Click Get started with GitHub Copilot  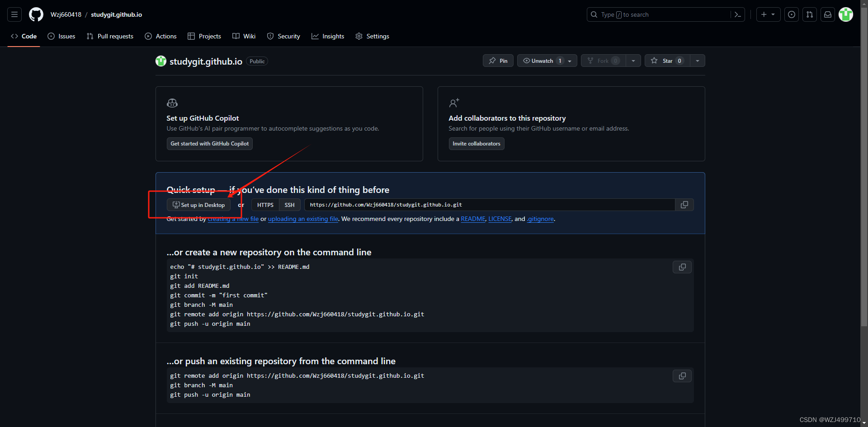(x=210, y=144)
